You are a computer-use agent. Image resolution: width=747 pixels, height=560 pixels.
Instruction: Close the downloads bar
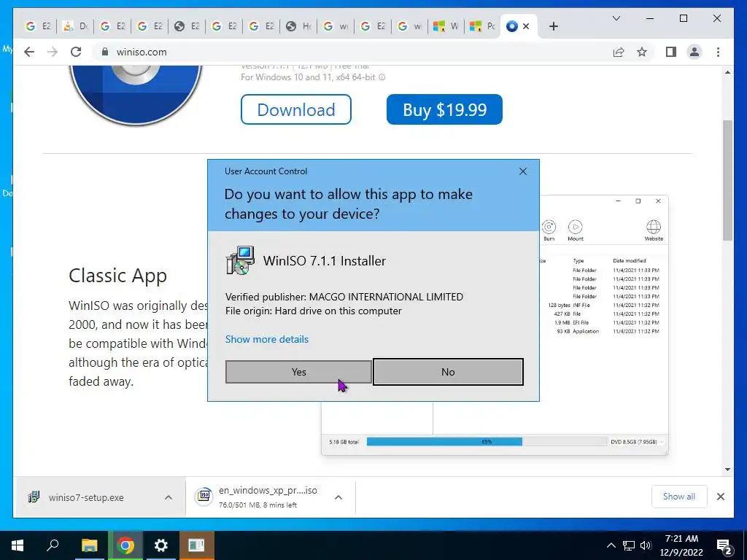(x=720, y=497)
